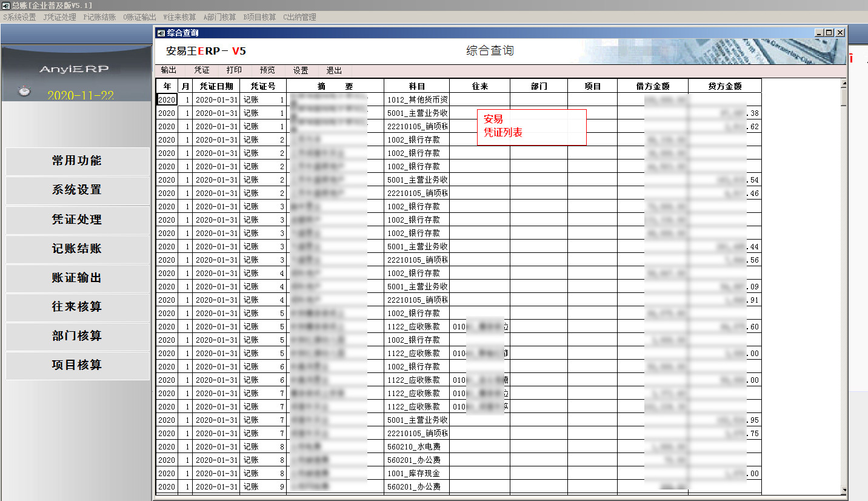
Task: Open 设置 in the query toolbar
Action: click(301, 70)
